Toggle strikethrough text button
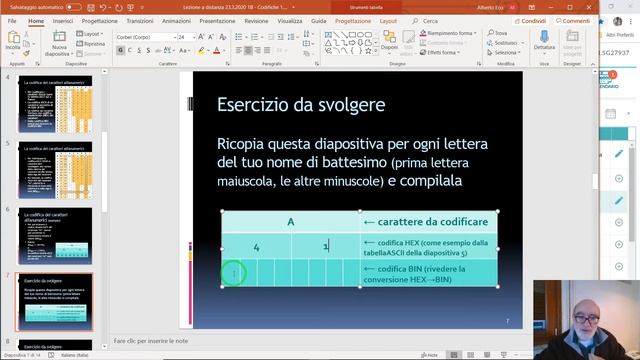 [158, 51]
